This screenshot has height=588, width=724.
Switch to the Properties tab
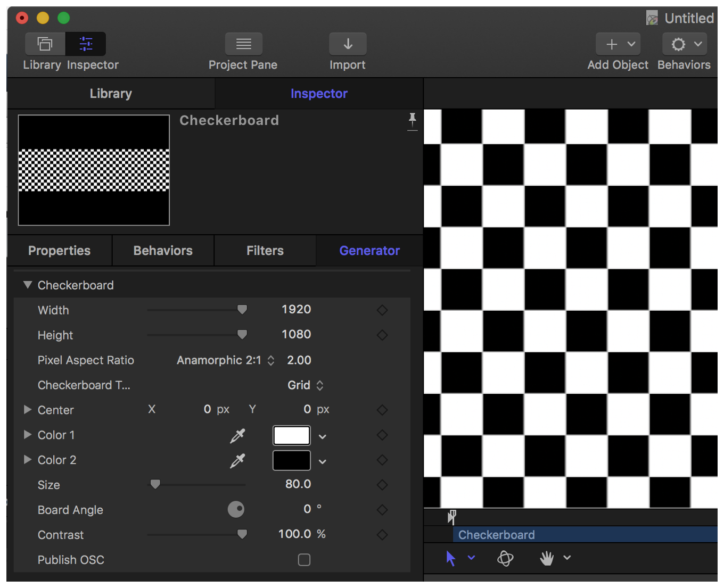(x=59, y=251)
